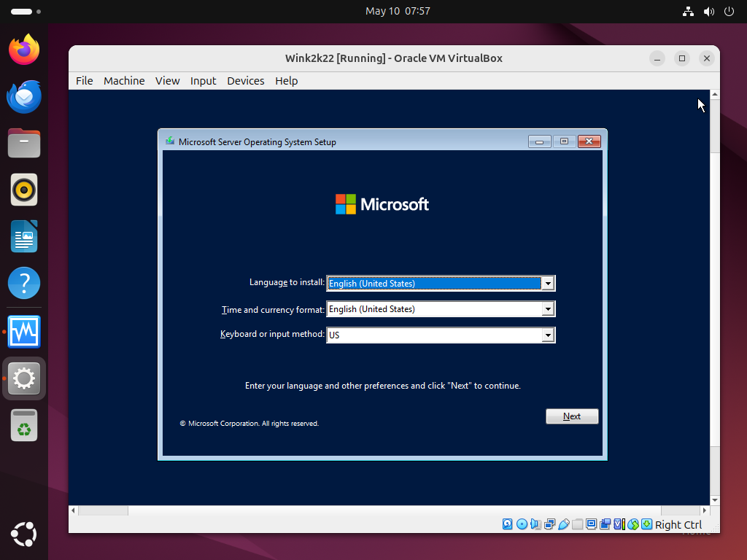This screenshot has height=560, width=747.
Task: Expand the Keyboard or input method dropdown arrow
Action: (x=548, y=335)
